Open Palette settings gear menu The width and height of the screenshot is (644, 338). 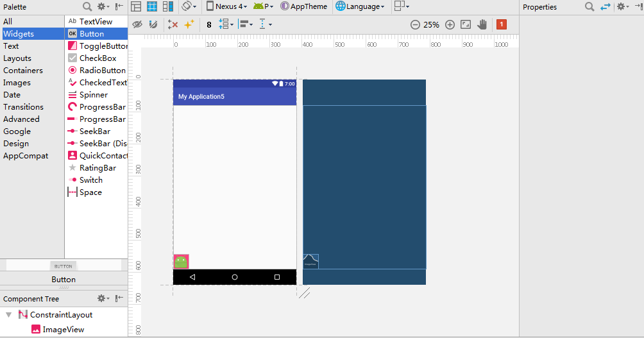point(103,6)
